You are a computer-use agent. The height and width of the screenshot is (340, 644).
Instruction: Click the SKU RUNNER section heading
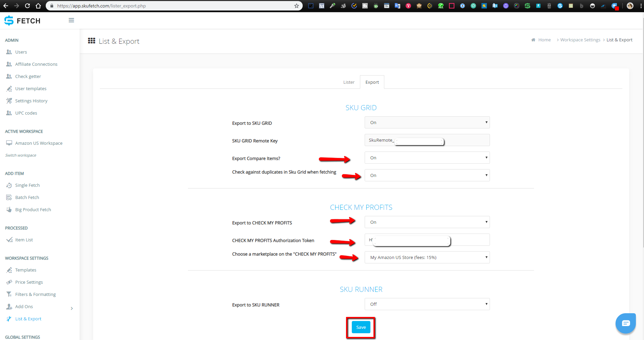[x=361, y=289]
